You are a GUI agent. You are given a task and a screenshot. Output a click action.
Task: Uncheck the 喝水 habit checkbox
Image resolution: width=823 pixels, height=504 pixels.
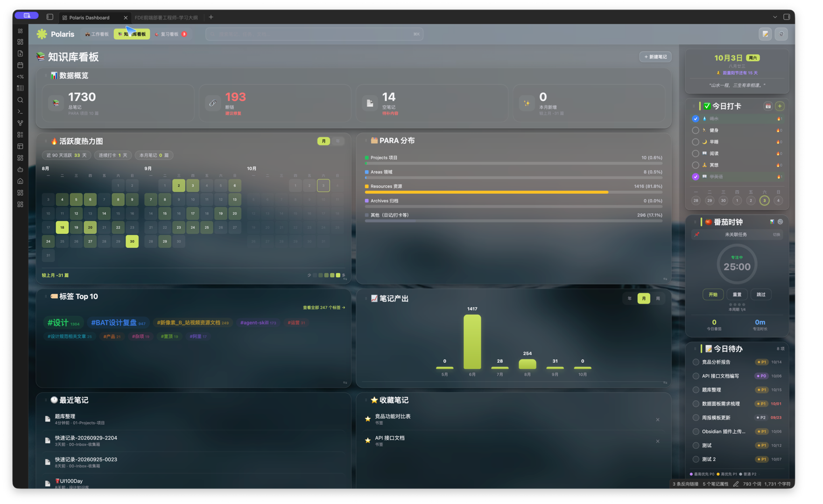[x=696, y=119]
